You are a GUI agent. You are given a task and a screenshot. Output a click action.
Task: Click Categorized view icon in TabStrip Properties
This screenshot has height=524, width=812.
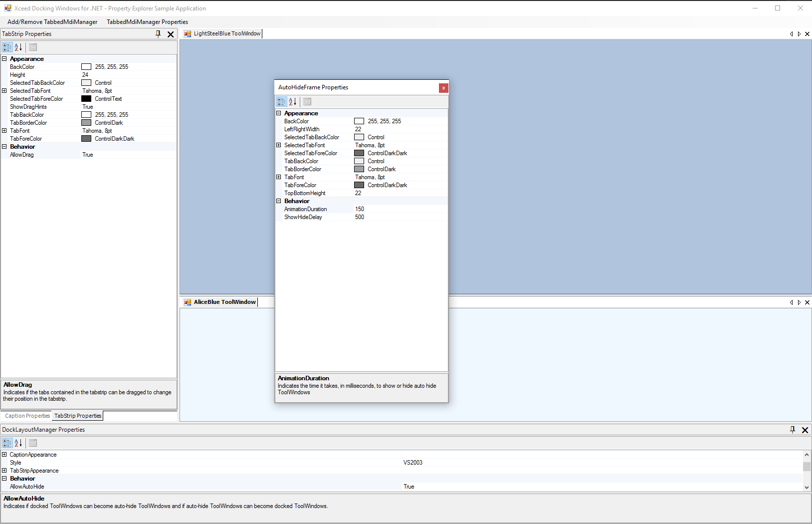click(7, 47)
